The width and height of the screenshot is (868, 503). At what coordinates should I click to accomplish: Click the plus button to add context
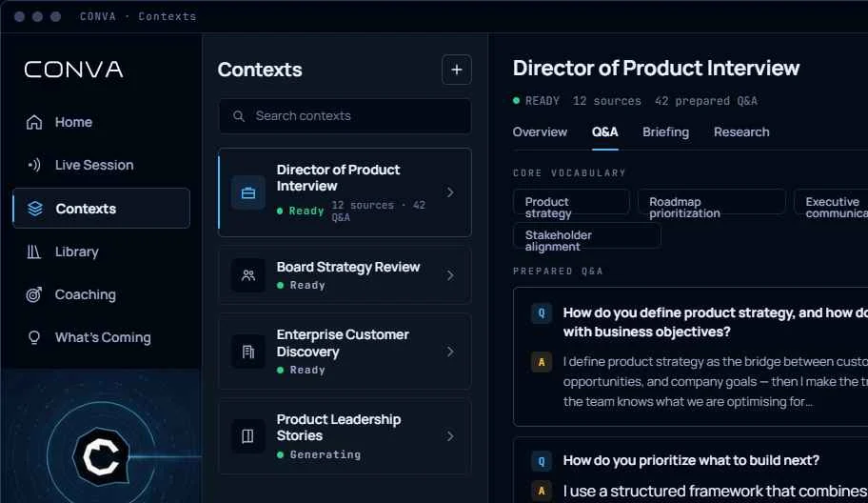pyautogui.click(x=457, y=70)
